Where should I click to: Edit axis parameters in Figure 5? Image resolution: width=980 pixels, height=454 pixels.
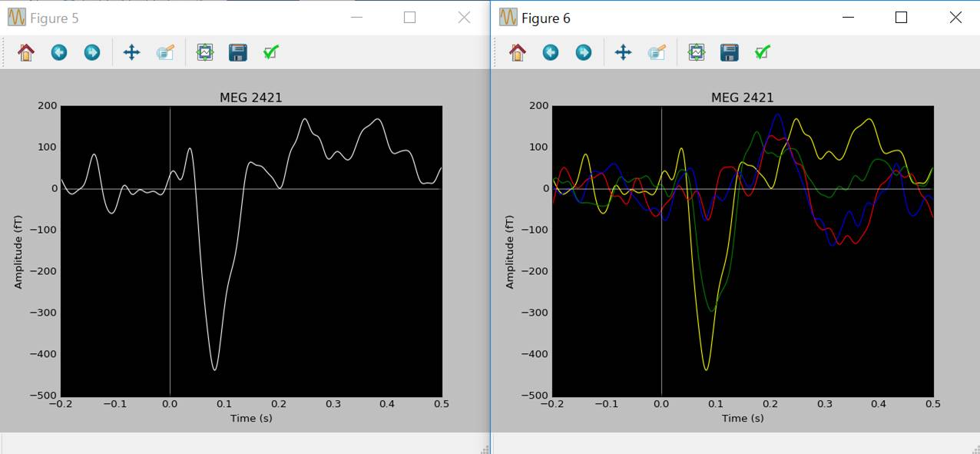pyautogui.click(x=271, y=52)
